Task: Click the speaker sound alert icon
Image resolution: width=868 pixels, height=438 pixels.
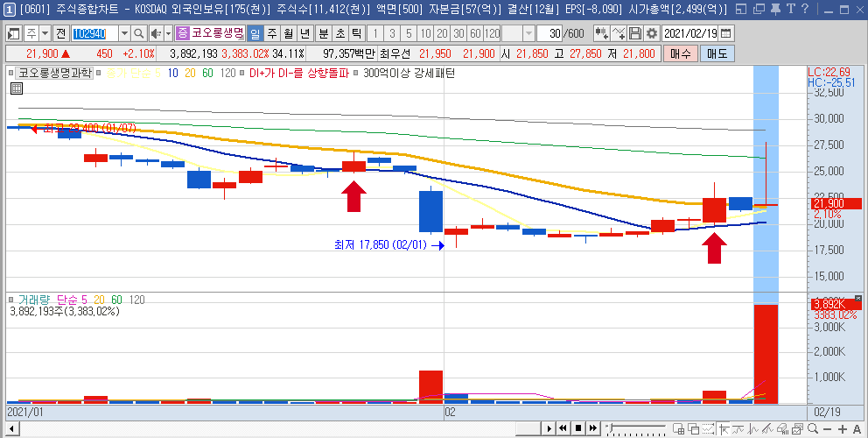Action: pos(156,34)
